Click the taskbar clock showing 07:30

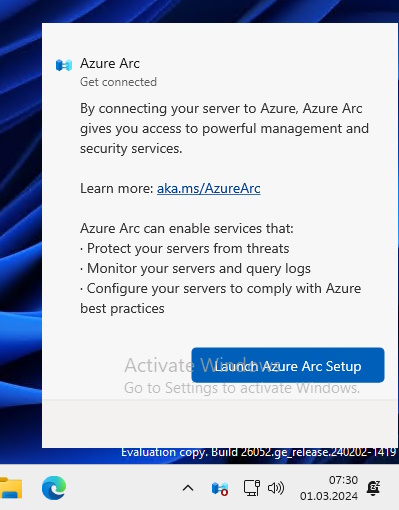click(343, 480)
